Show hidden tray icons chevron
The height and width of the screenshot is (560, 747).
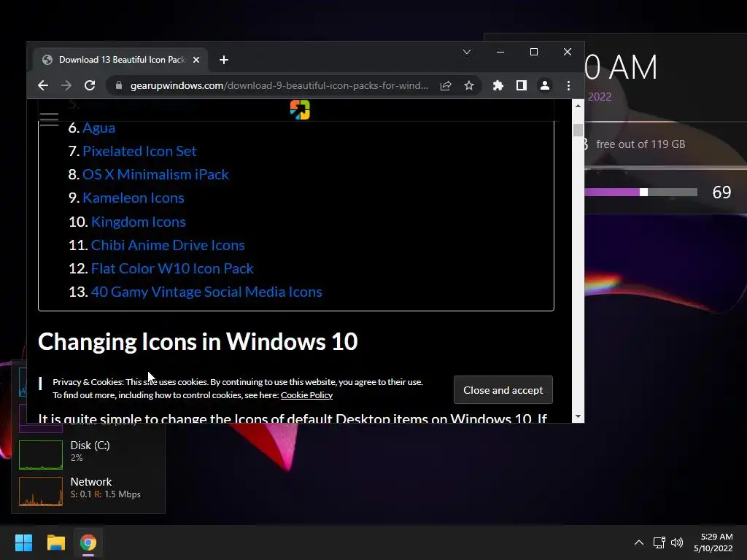click(639, 542)
